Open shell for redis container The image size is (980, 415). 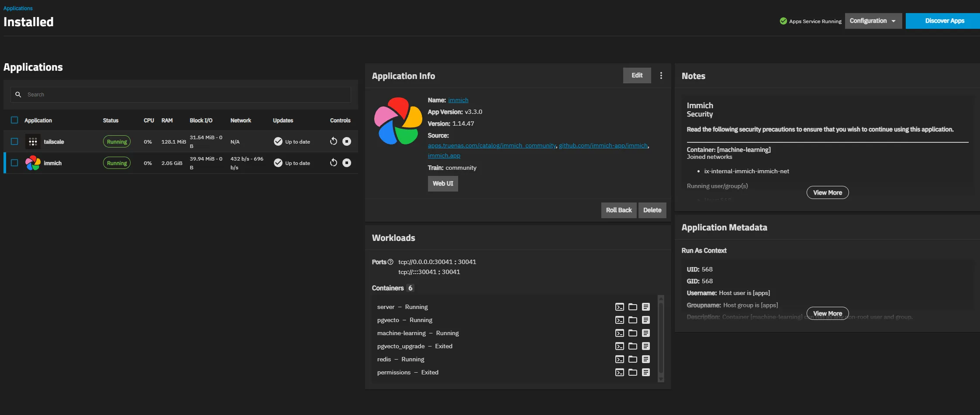(619, 359)
